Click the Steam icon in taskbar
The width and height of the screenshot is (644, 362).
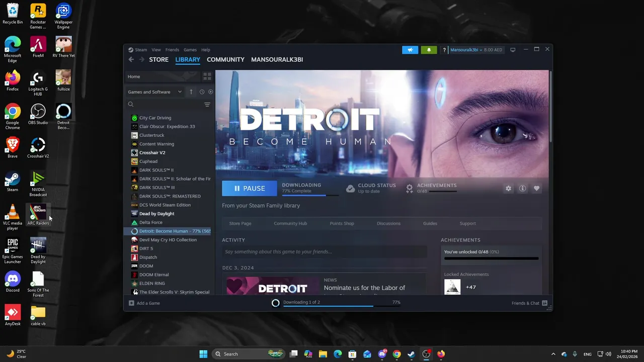[412, 354]
